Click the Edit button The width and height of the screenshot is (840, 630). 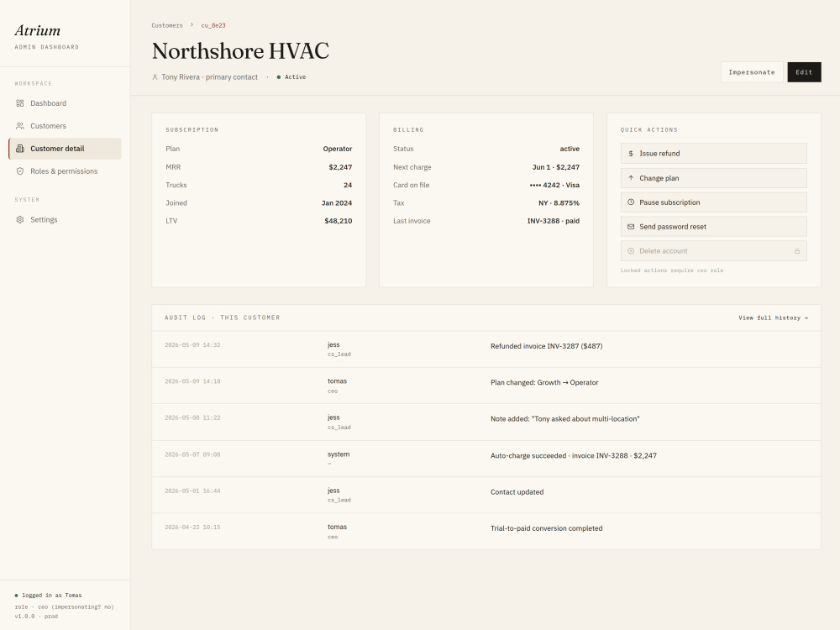point(804,72)
